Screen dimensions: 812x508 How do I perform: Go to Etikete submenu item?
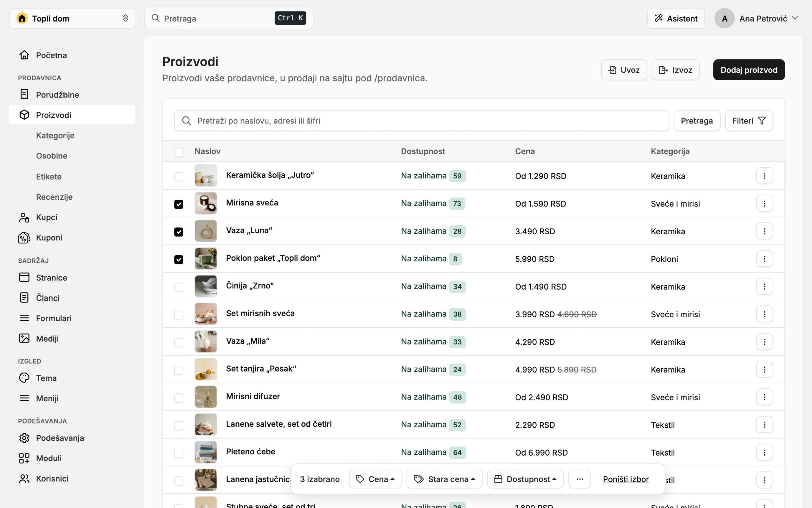tap(49, 177)
